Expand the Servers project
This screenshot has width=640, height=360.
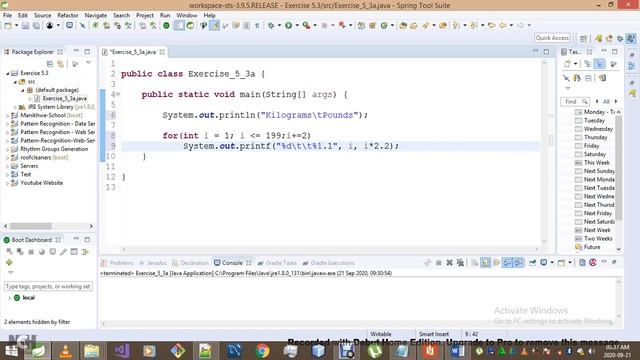(x=7, y=166)
